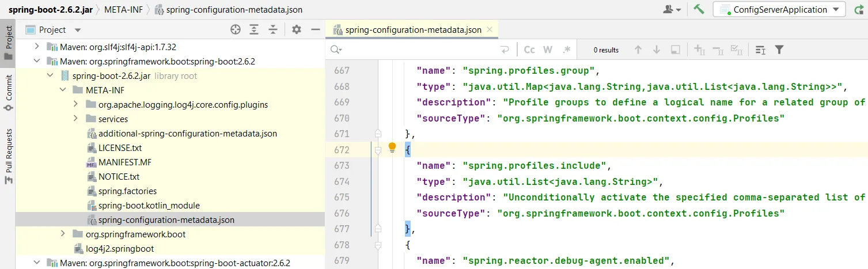Click the Select Opened File target icon
This screenshot has width=868, height=269.
tap(236, 29)
